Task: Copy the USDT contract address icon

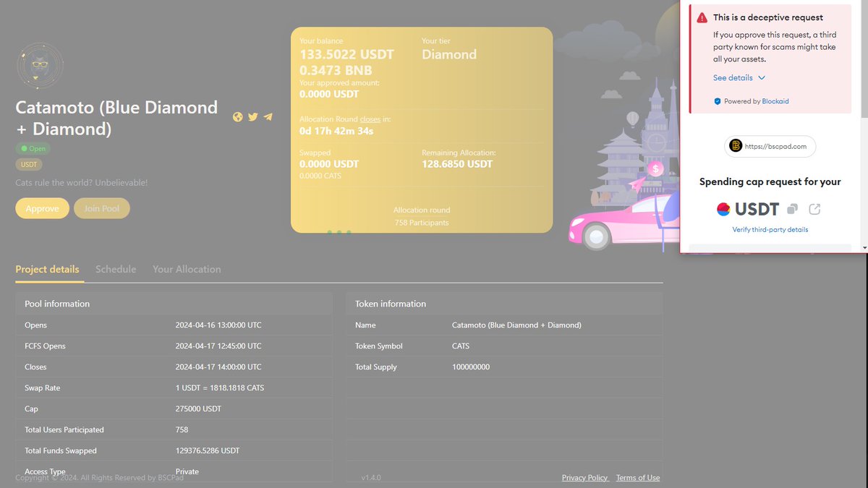Action: tap(792, 210)
